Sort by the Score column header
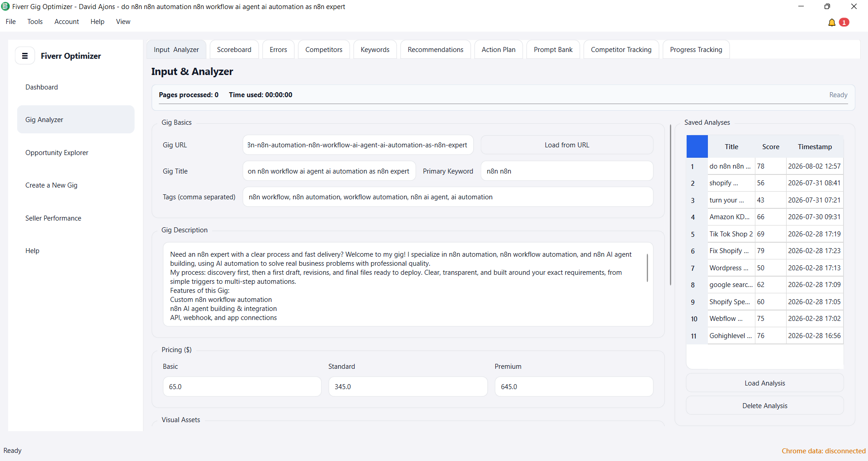The width and height of the screenshot is (868, 461). click(771, 147)
